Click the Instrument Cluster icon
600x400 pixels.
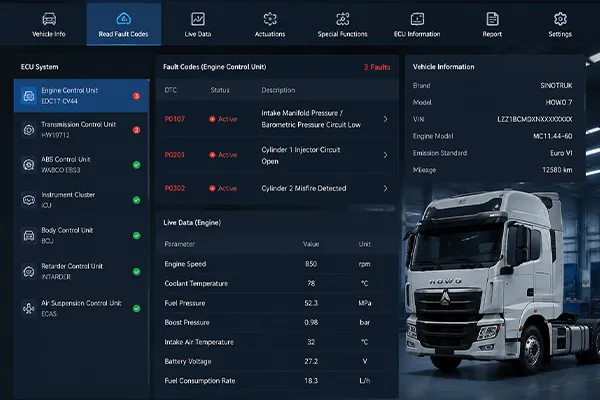click(x=29, y=200)
